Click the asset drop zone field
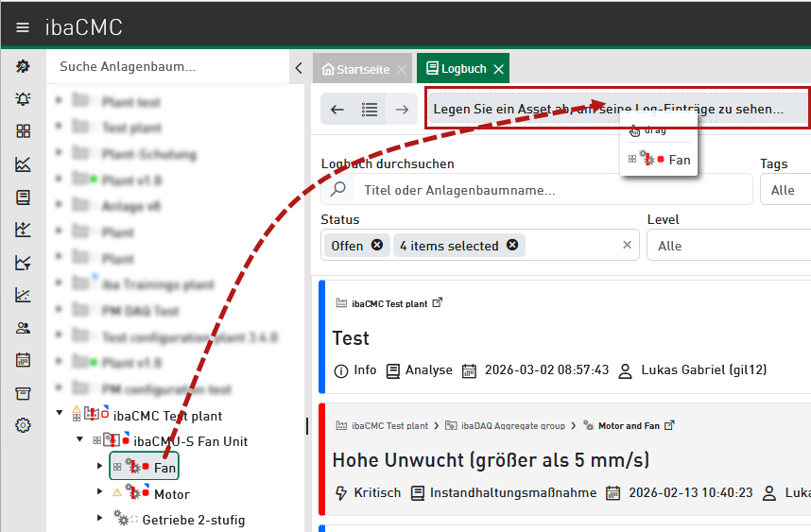811x532 pixels. point(618,108)
